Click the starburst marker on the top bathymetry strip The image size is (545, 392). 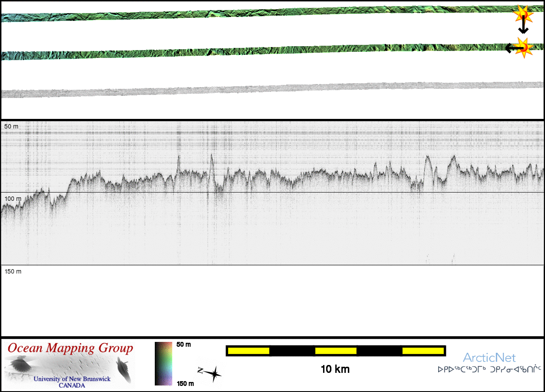pos(522,14)
